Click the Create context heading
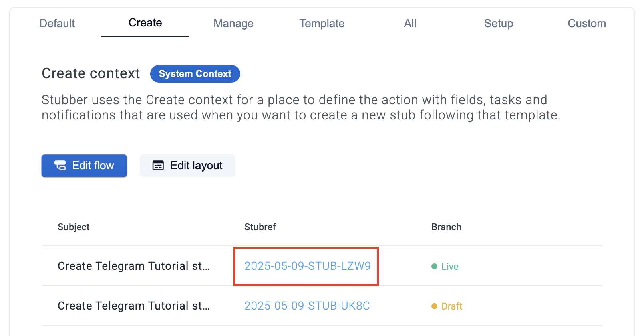 (x=91, y=73)
